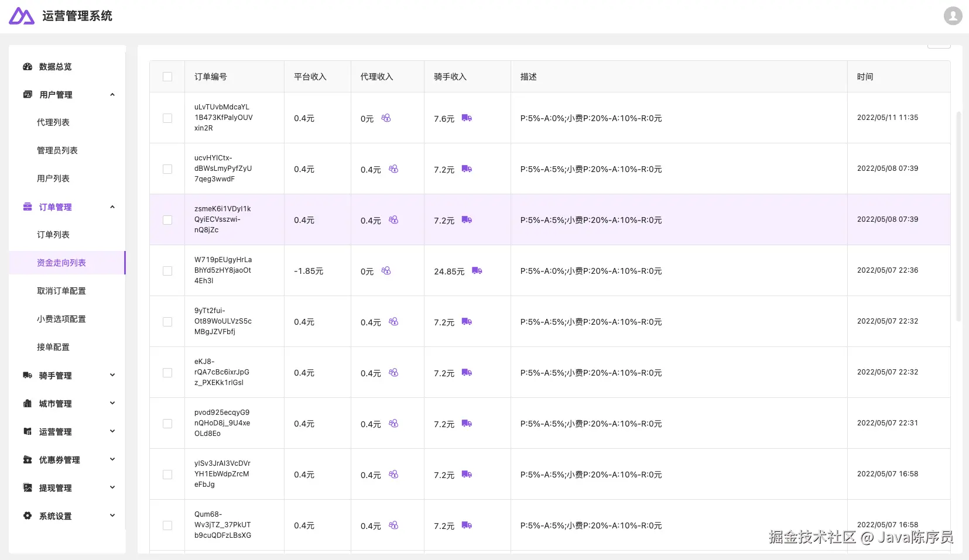Open the 取消订单配置 page

61,291
